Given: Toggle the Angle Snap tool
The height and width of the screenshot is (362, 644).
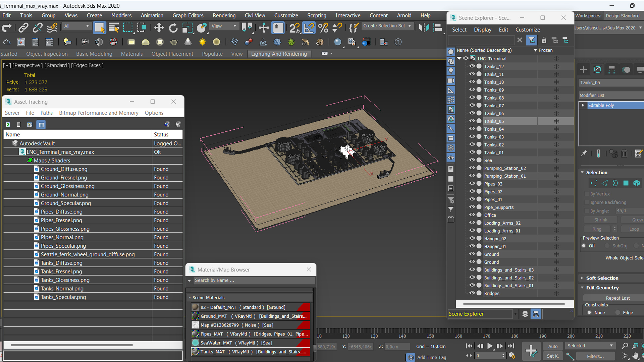Looking at the screenshot, I should pyautogui.click(x=309, y=28).
